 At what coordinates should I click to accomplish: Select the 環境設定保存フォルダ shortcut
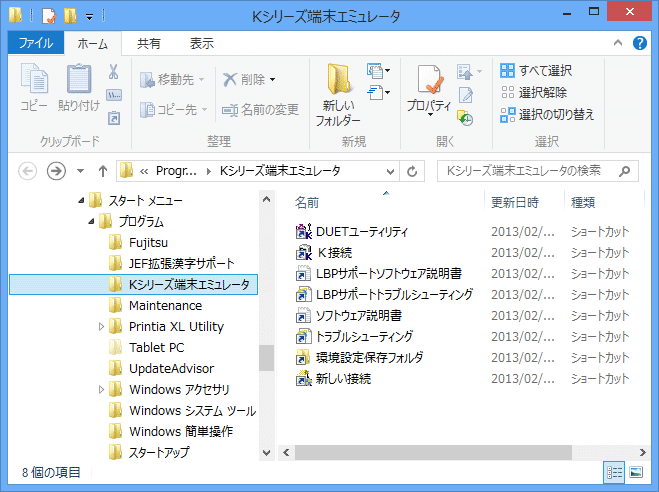coord(359,358)
